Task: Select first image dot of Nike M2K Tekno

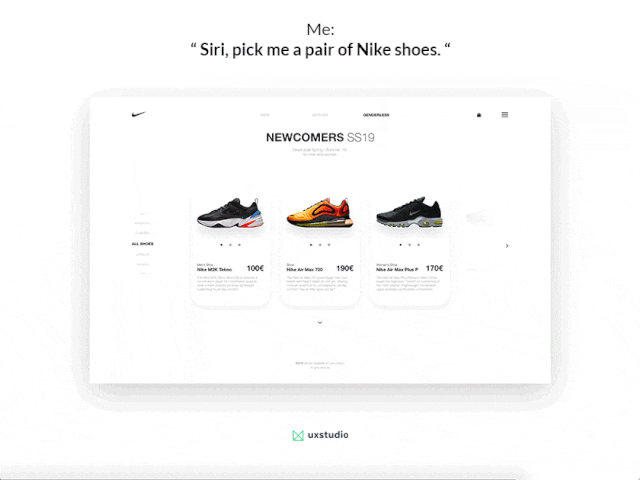Action: [x=222, y=245]
